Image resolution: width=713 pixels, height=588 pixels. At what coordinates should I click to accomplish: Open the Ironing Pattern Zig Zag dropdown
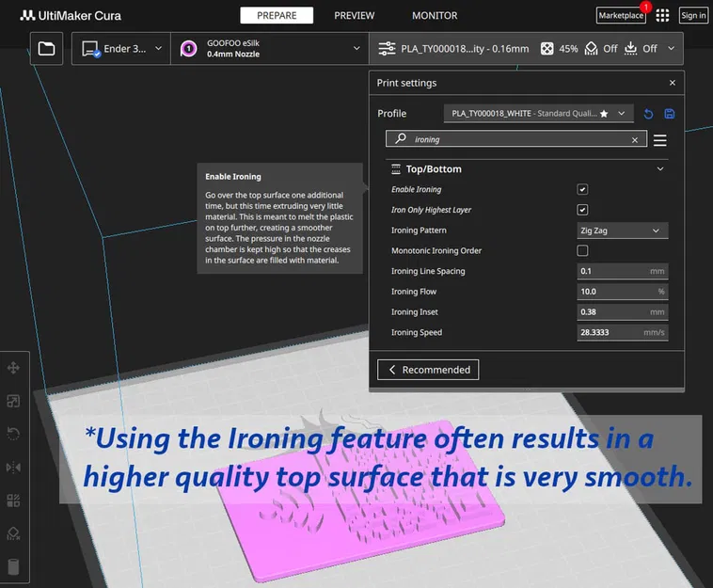tap(622, 230)
